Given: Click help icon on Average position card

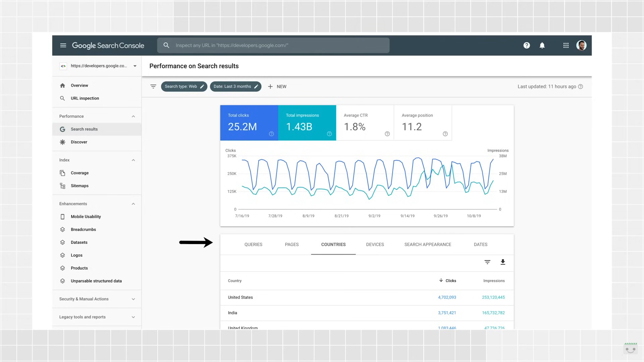Looking at the screenshot, I should pos(445,134).
